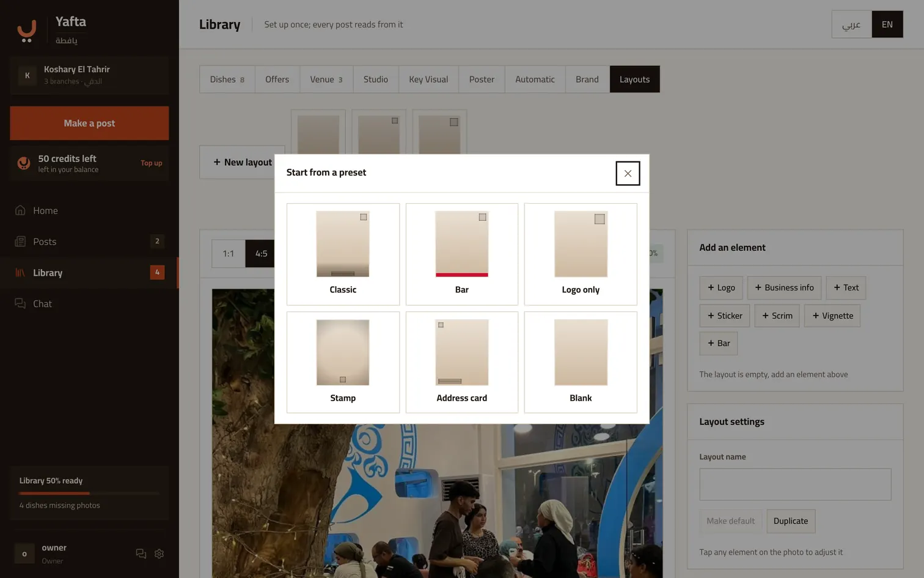Open settings gear next to owner
The width and height of the screenshot is (924, 578).
(159, 554)
